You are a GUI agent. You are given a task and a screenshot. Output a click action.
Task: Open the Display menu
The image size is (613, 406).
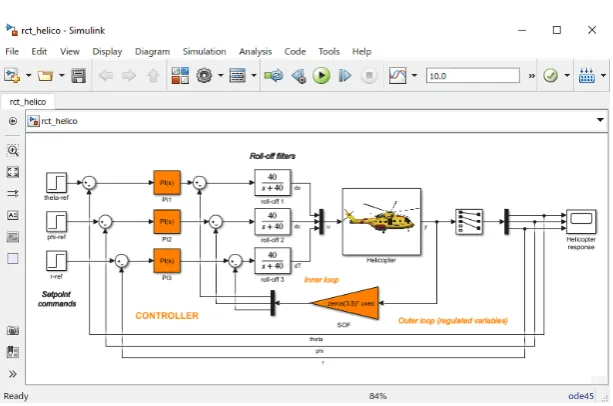(x=107, y=52)
